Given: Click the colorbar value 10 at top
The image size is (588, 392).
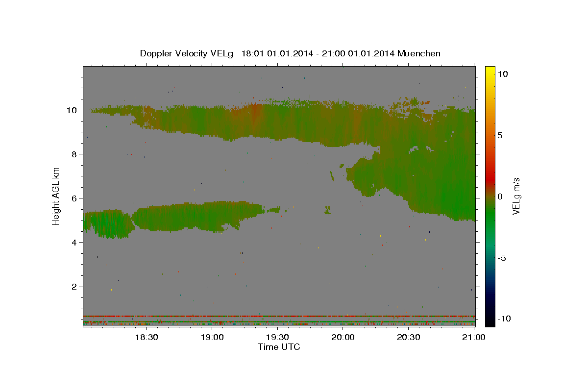Looking at the screenshot, I should coord(503,74).
